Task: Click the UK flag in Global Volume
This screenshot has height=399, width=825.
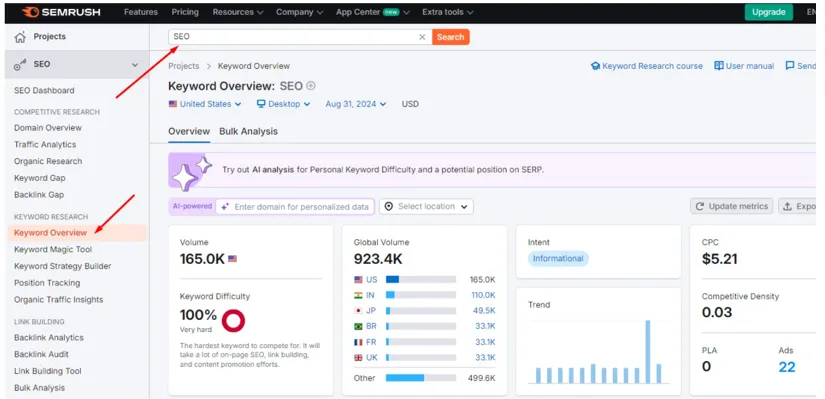Action: coord(358,357)
